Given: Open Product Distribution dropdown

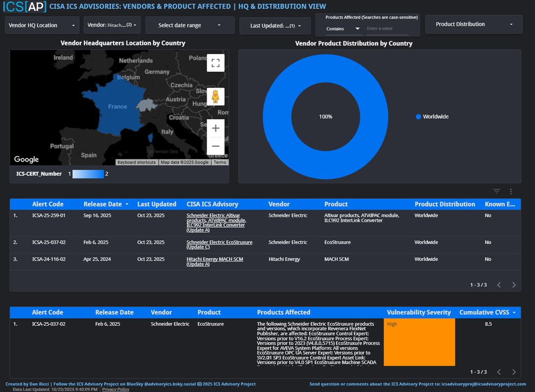Looking at the screenshot, I should tap(474, 24).
